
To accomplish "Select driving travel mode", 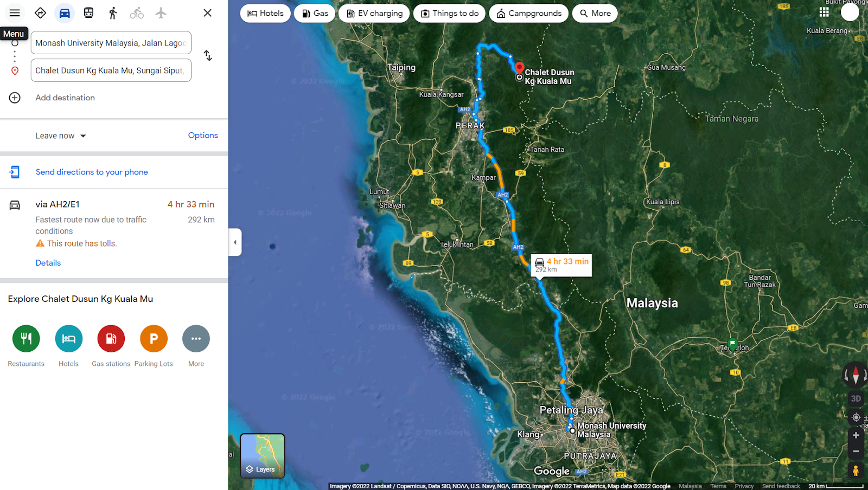I will 65,13.
